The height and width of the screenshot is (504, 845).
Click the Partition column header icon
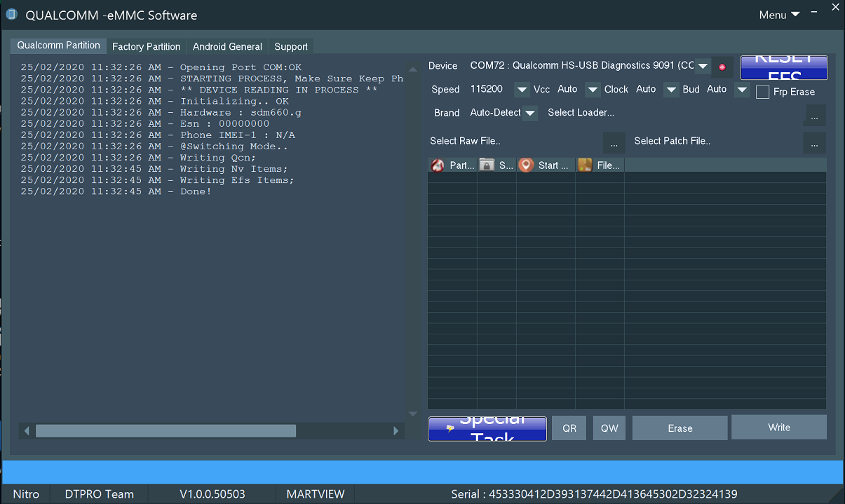[438, 165]
